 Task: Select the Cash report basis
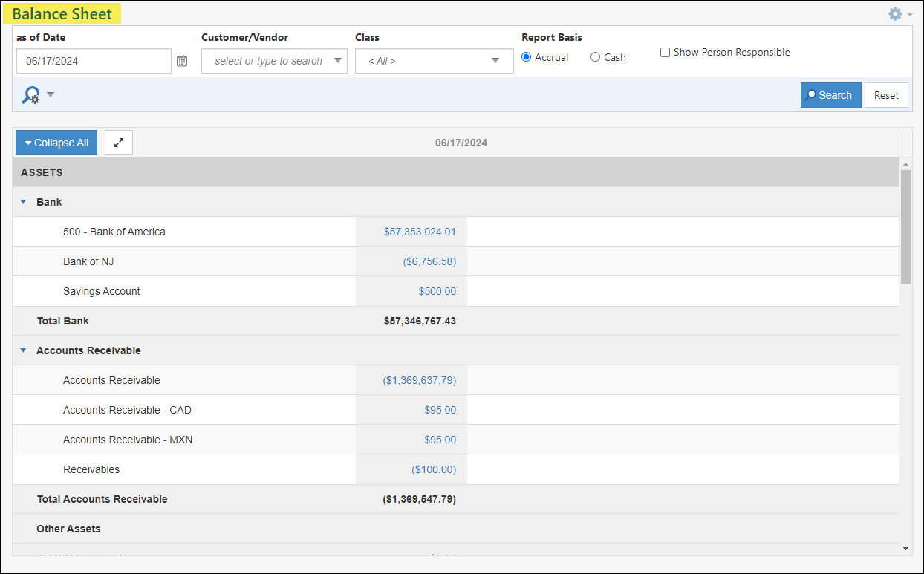tap(596, 57)
